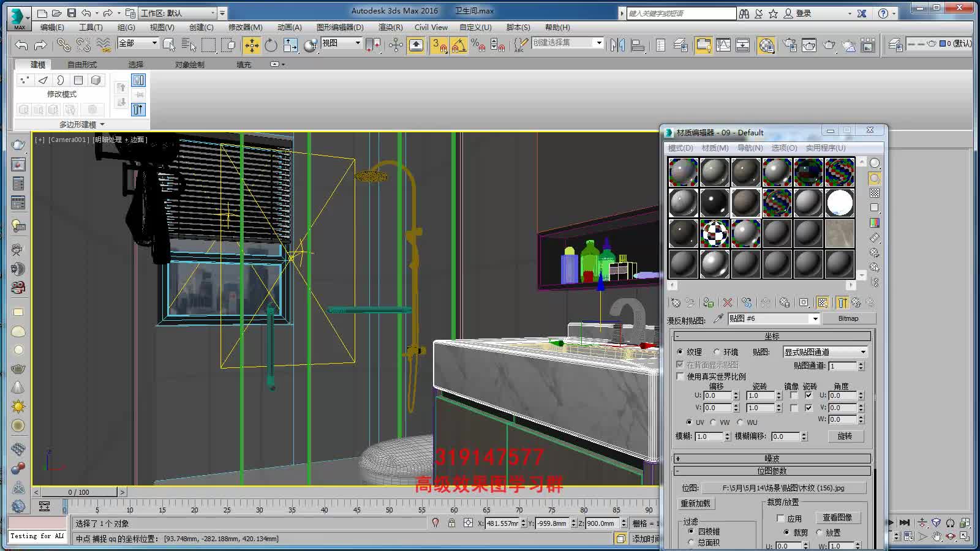
Task: Open the Material Editor eyedropper picker
Action: pyautogui.click(x=717, y=318)
